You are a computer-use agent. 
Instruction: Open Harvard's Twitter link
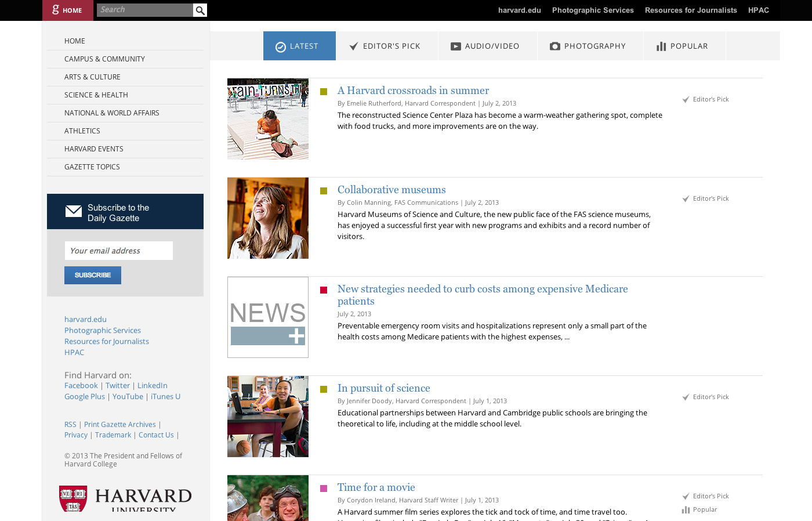pos(118,386)
